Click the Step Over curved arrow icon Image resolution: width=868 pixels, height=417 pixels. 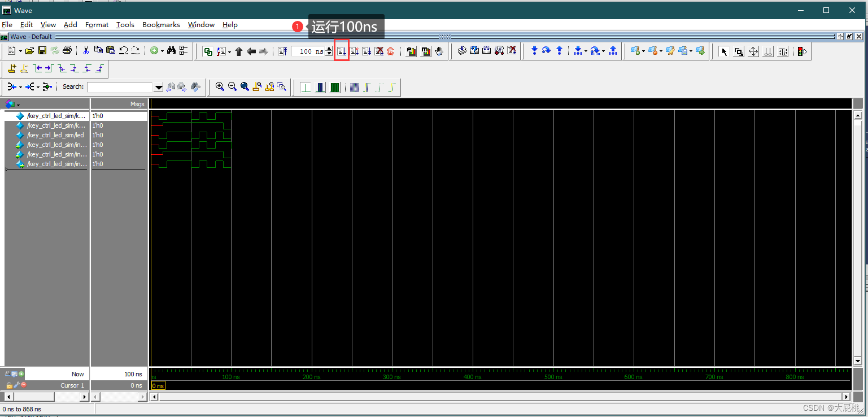tap(547, 51)
